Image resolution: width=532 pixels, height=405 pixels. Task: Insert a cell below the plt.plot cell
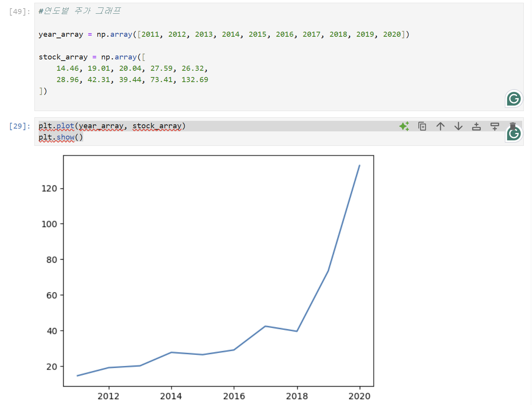pos(495,126)
